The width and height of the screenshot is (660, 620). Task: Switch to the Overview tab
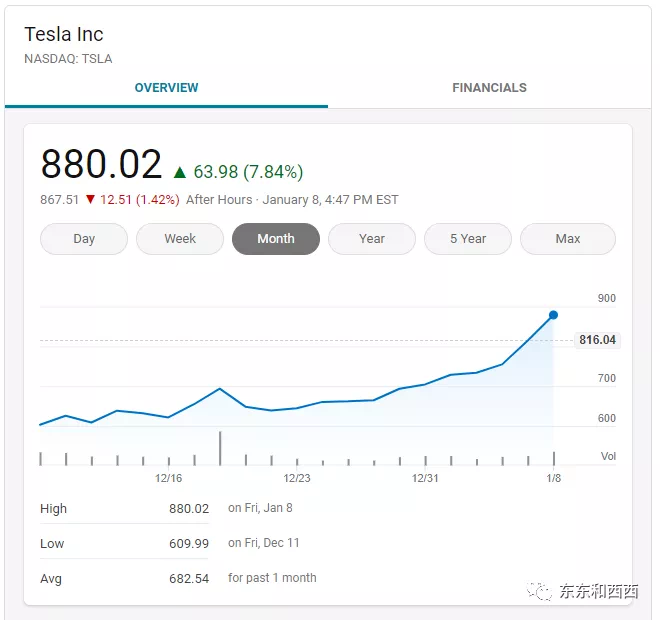(x=166, y=88)
